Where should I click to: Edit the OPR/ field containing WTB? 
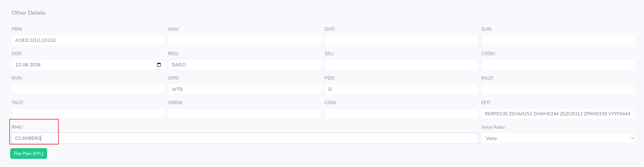245,89
